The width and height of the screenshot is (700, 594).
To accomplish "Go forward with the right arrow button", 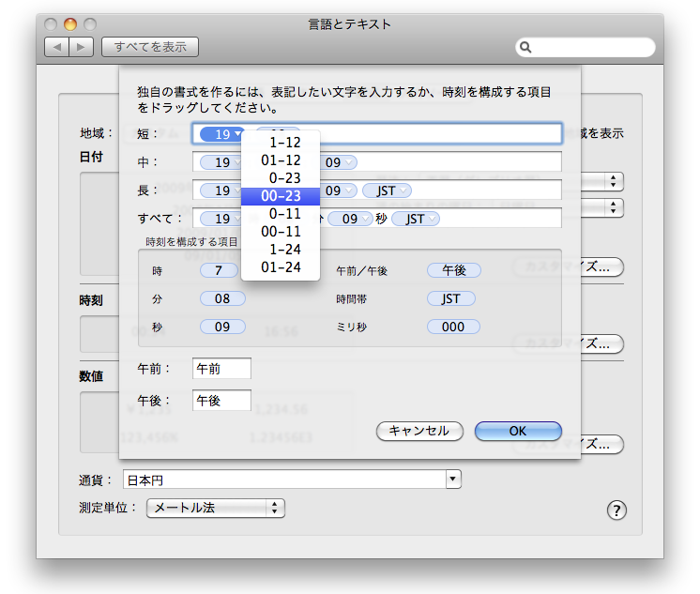I will coord(82,47).
